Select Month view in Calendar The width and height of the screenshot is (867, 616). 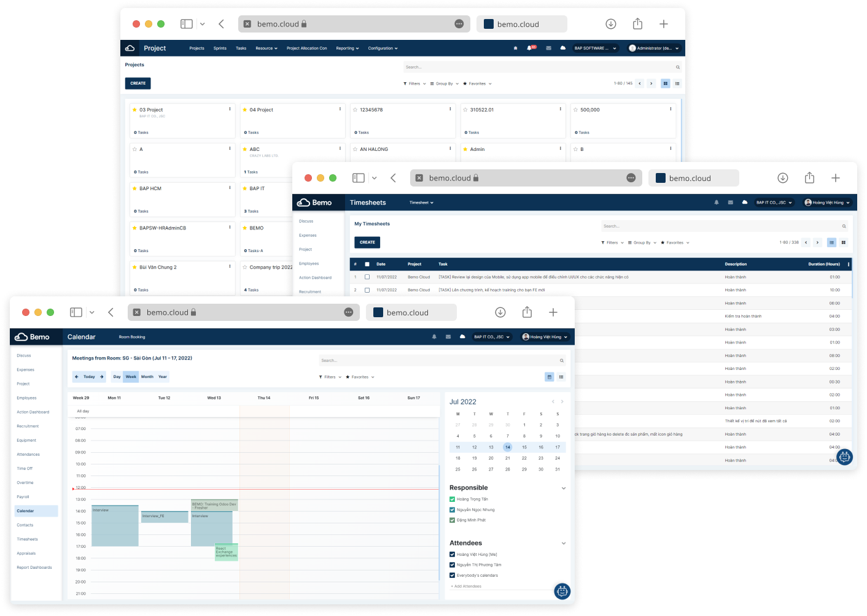click(147, 377)
